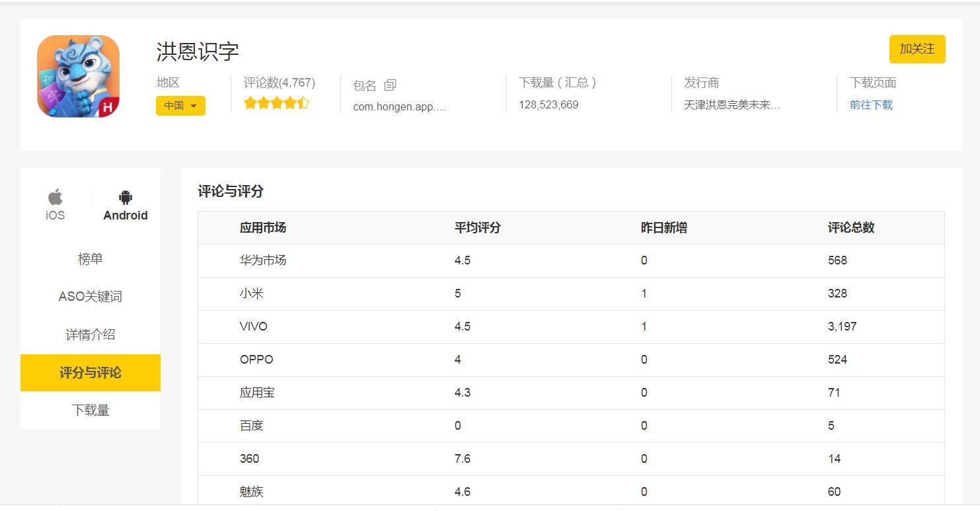Click the 昨日新增 column header

[x=664, y=227]
